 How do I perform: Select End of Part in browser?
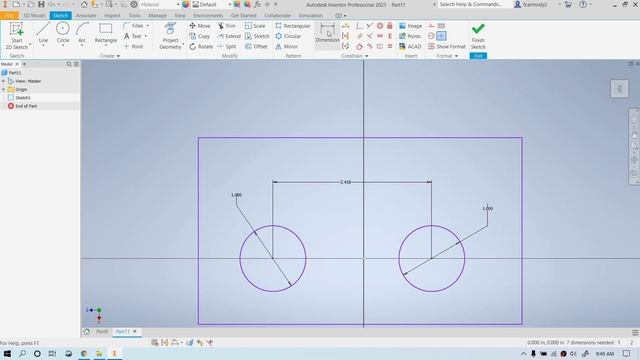[22, 106]
